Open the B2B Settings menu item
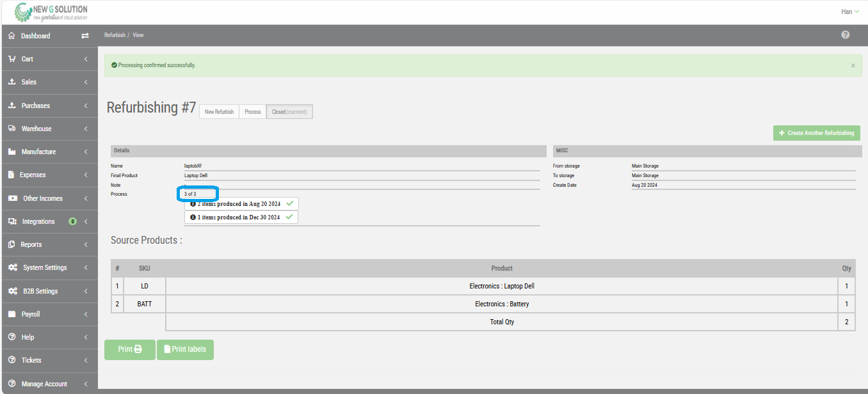 49,291
